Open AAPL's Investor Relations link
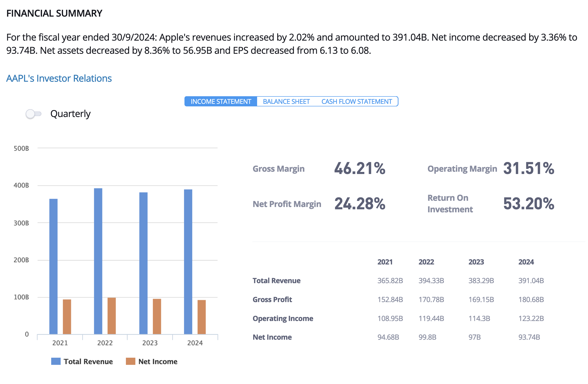 59,78
